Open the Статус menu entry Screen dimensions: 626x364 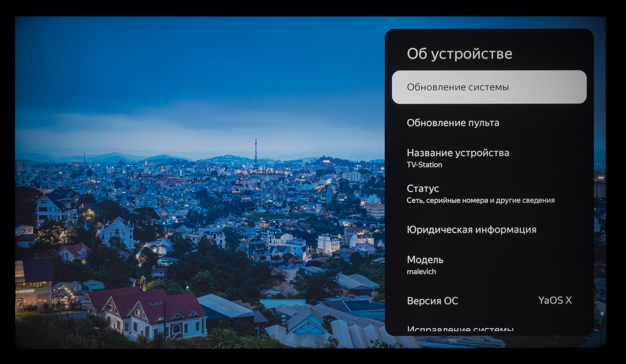[x=423, y=189]
